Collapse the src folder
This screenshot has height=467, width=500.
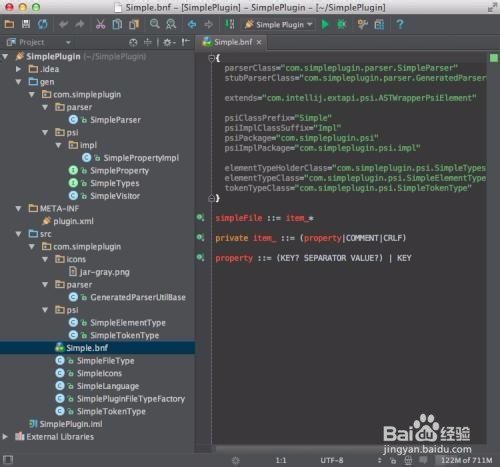pyautogui.click(x=18, y=234)
